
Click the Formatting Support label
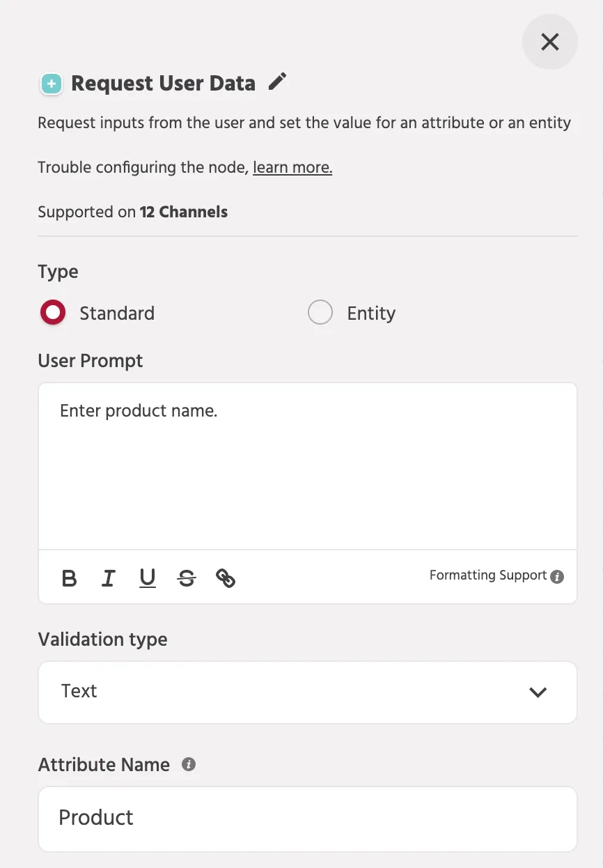(488, 575)
